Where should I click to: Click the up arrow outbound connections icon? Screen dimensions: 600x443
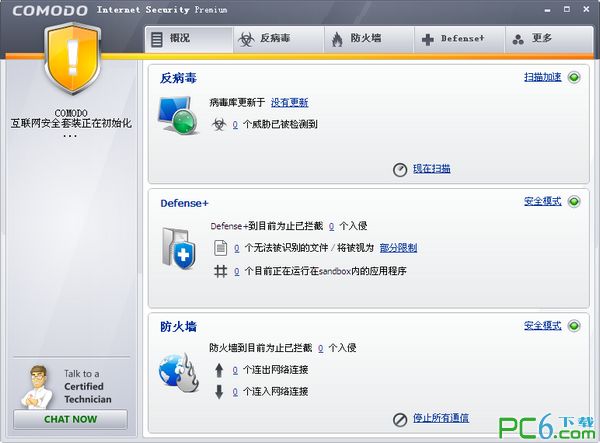[x=219, y=370]
